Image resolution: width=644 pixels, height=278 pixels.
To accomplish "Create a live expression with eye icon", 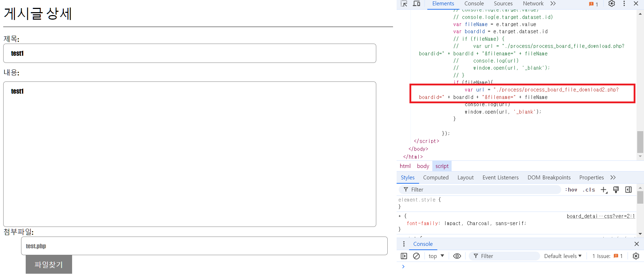I will pos(457,256).
